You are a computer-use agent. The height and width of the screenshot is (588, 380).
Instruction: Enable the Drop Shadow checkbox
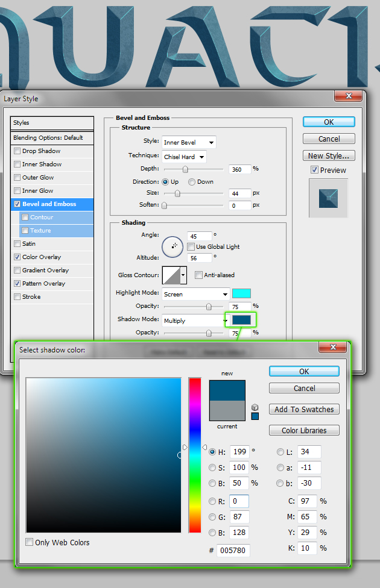tap(17, 151)
